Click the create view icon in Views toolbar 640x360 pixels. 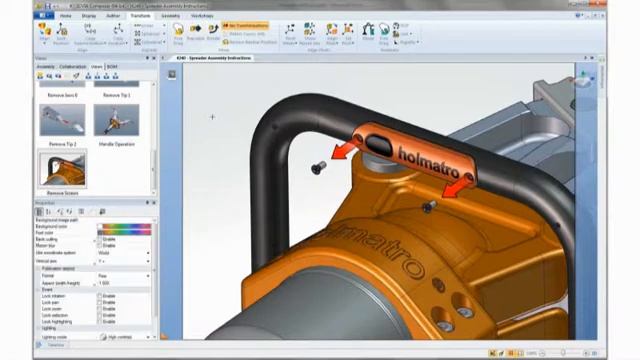(x=40, y=76)
